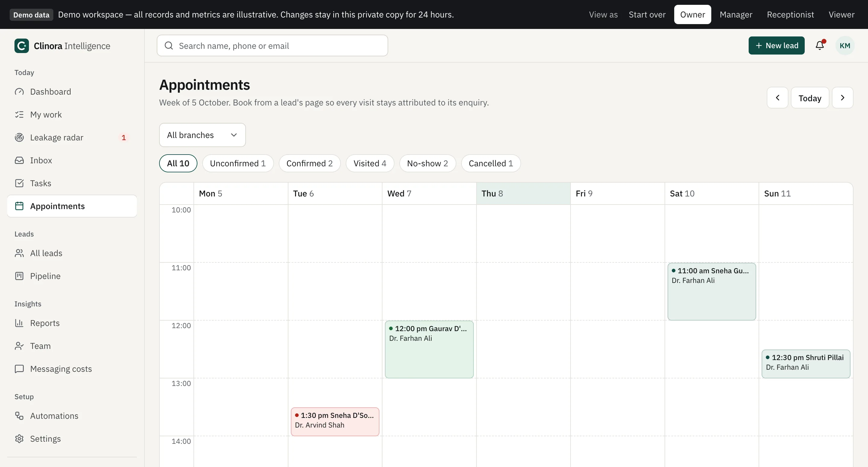This screenshot has width=868, height=467.
Task: Open Messaging costs
Action: (x=72, y=369)
